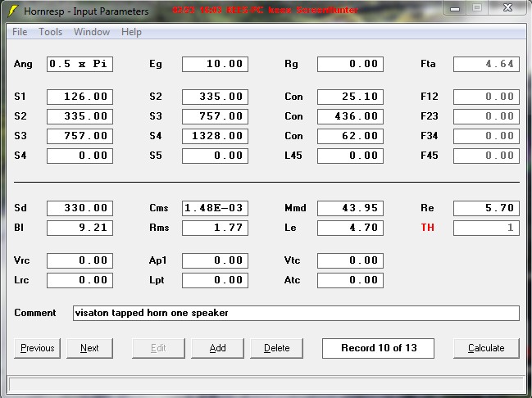Click the Re field with 5.70
The image size is (532, 398).
(x=486, y=208)
